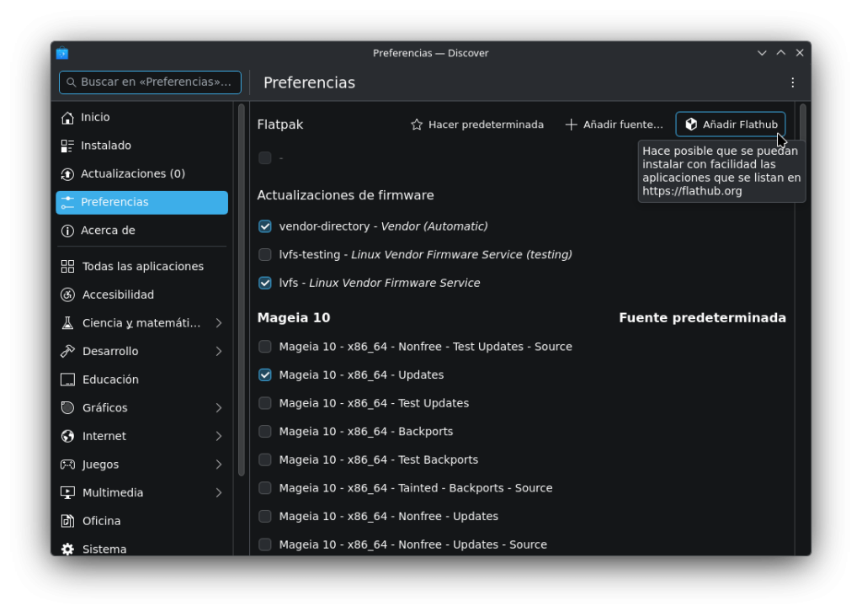Click the Todas las aplicaciones grid icon
The image size is (862, 616).
coord(67,267)
